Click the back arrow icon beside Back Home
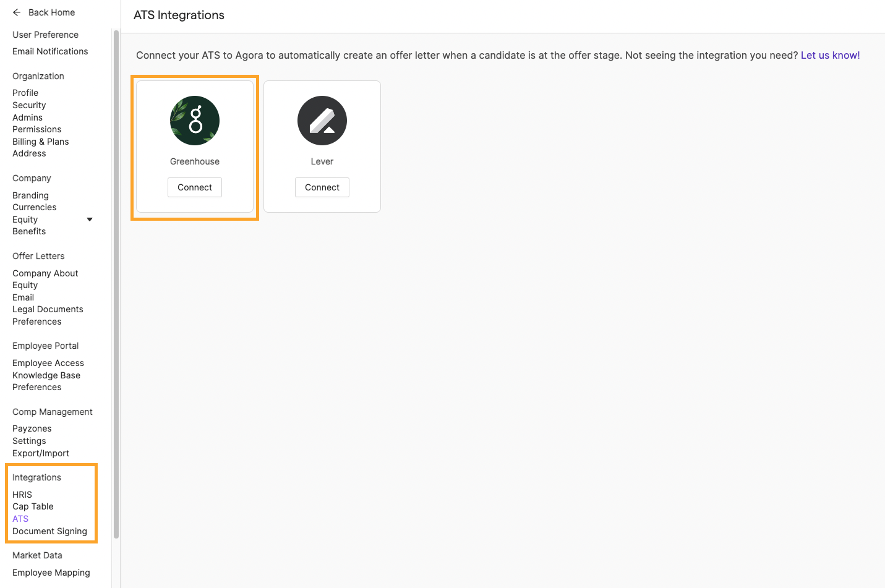The width and height of the screenshot is (885, 588). [x=17, y=12]
